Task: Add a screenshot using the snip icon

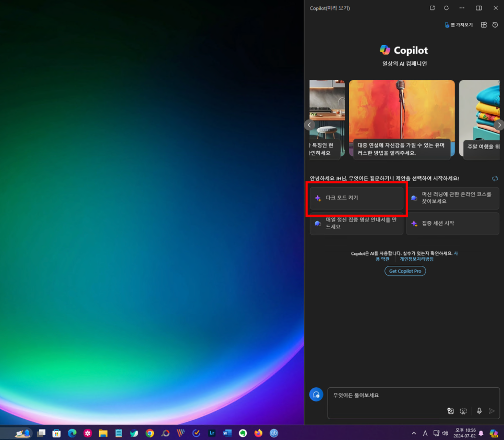Action: tap(463, 411)
